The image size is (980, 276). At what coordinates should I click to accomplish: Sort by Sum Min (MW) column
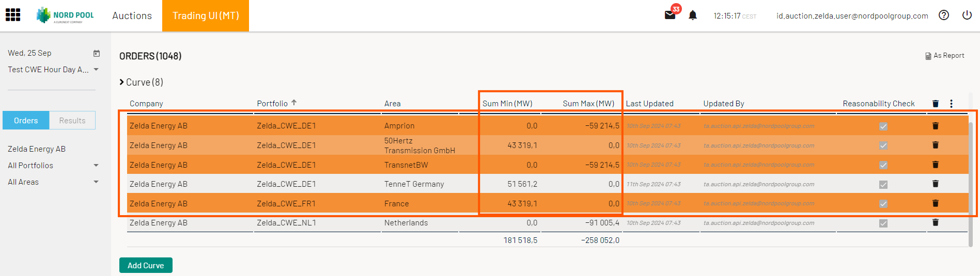(507, 104)
